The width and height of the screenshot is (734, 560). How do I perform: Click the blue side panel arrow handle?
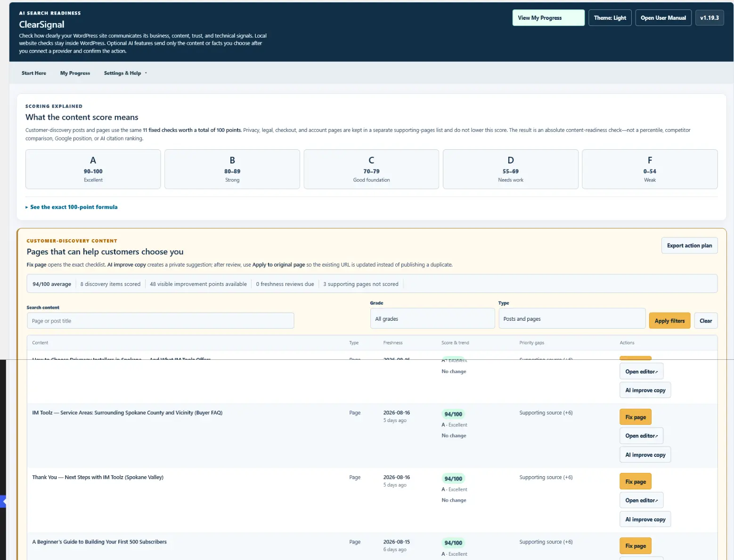coord(3,502)
